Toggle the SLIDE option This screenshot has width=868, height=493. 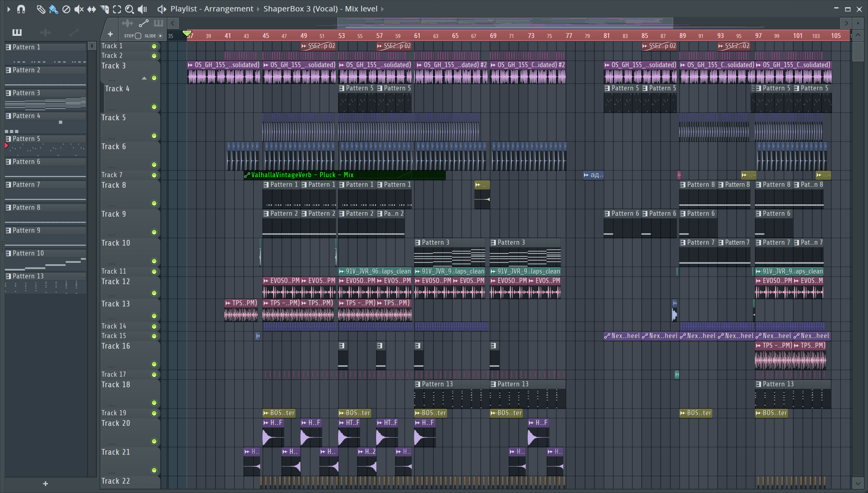click(x=160, y=36)
